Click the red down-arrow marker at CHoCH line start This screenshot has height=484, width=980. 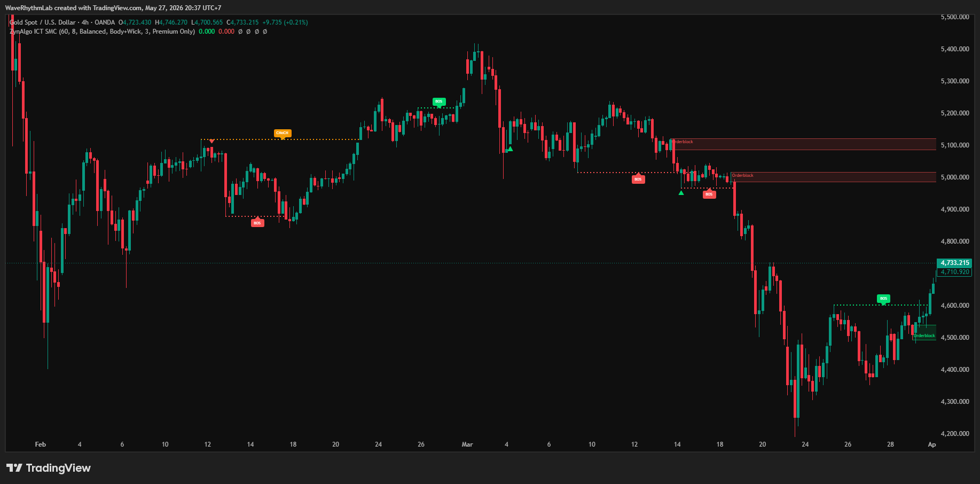pyautogui.click(x=212, y=141)
